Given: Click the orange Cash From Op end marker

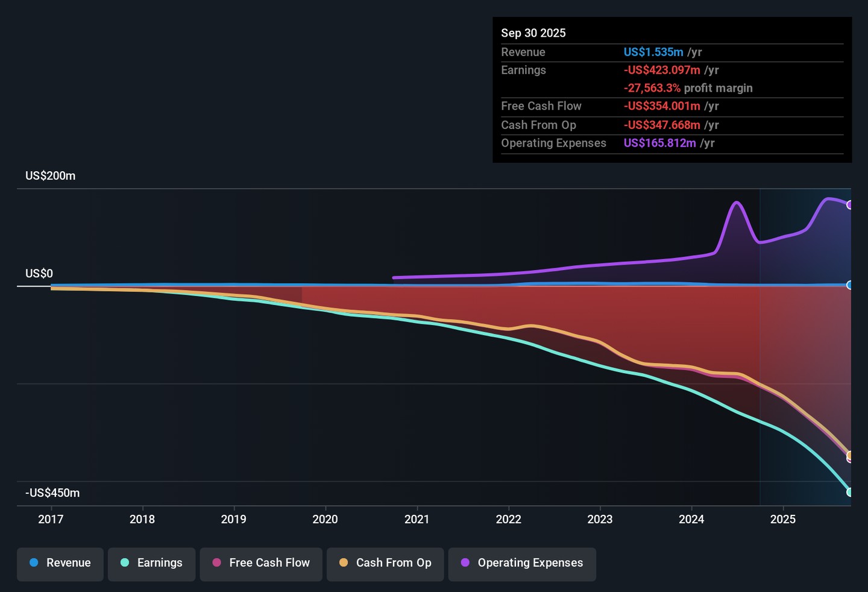Looking at the screenshot, I should [851, 455].
